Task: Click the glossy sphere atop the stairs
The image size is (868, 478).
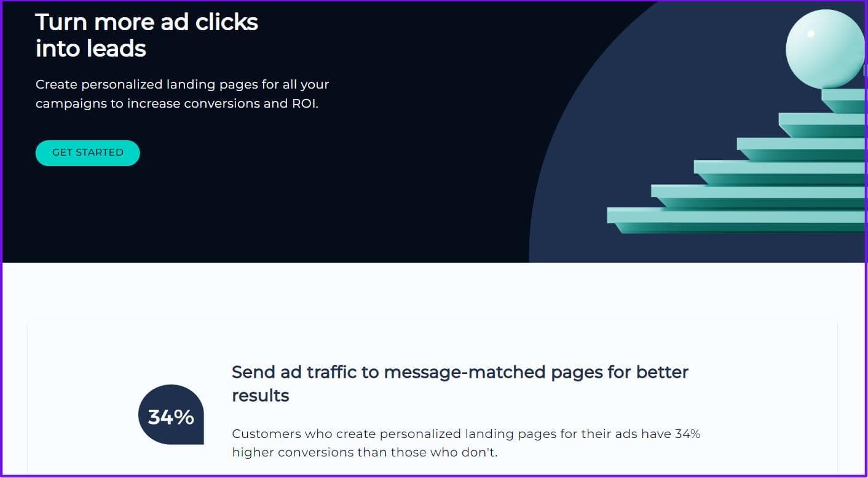Action: pyautogui.click(x=824, y=49)
